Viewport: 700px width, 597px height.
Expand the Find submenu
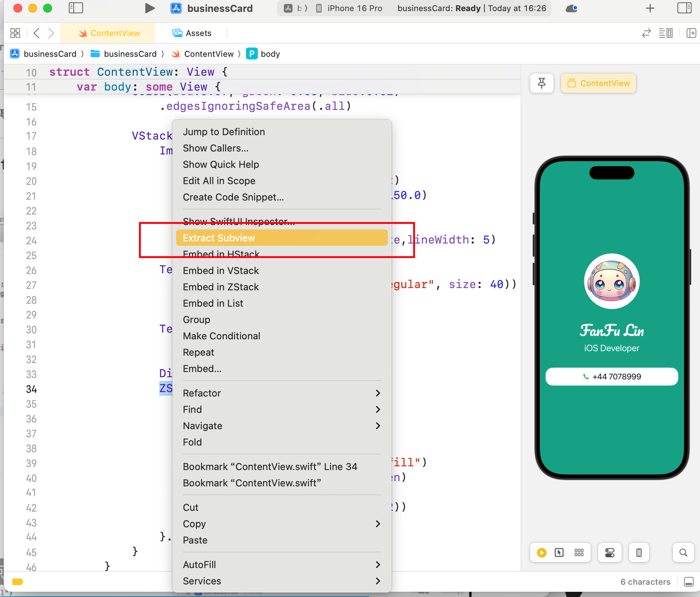coord(282,410)
